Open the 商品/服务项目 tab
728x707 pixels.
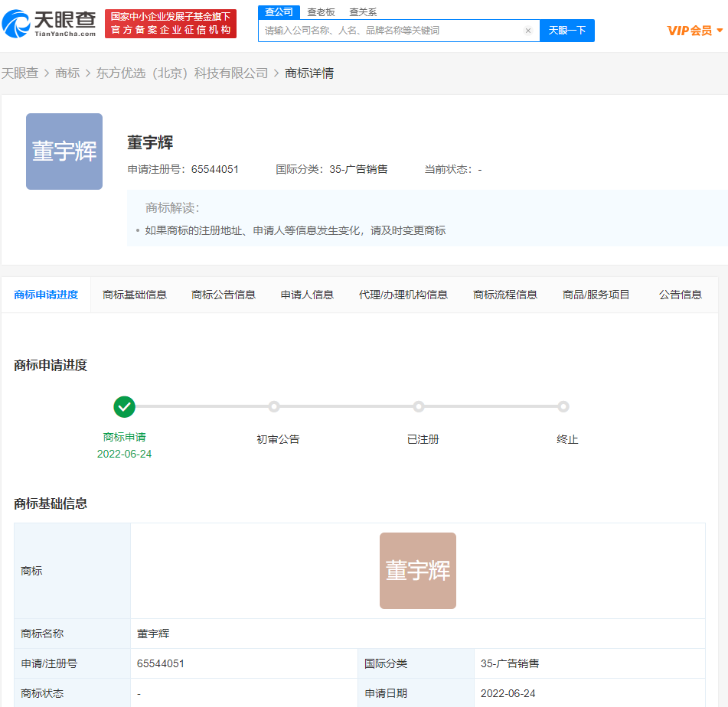pos(596,295)
